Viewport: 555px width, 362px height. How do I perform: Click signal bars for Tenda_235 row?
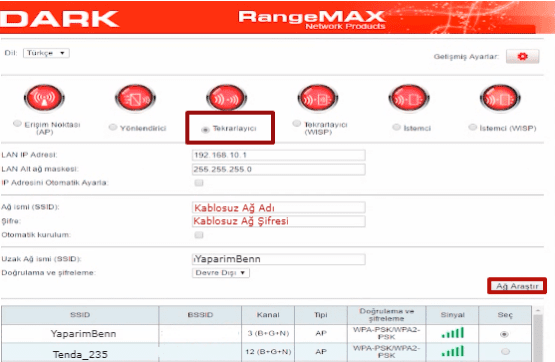[452, 351]
